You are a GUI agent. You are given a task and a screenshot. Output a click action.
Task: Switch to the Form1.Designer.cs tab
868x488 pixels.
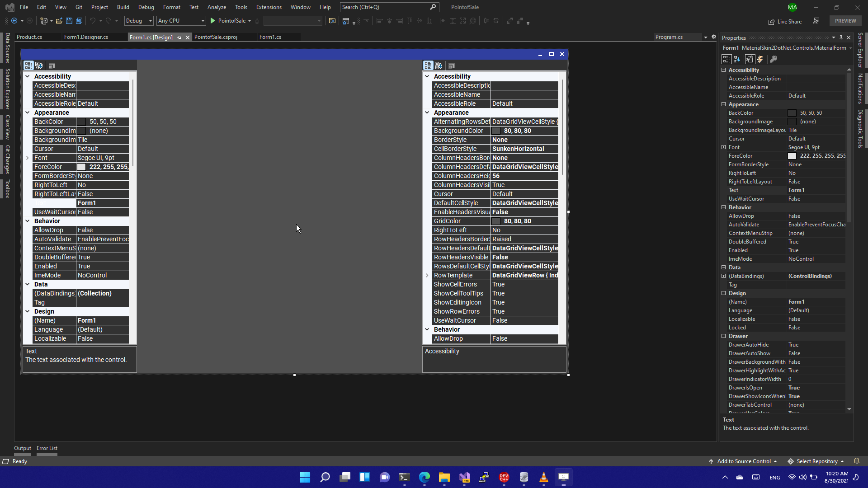click(86, 37)
